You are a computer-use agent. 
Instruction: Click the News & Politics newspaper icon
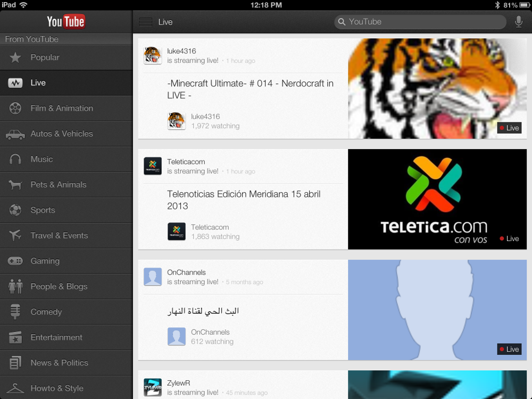pyautogui.click(x=15, y=363)
